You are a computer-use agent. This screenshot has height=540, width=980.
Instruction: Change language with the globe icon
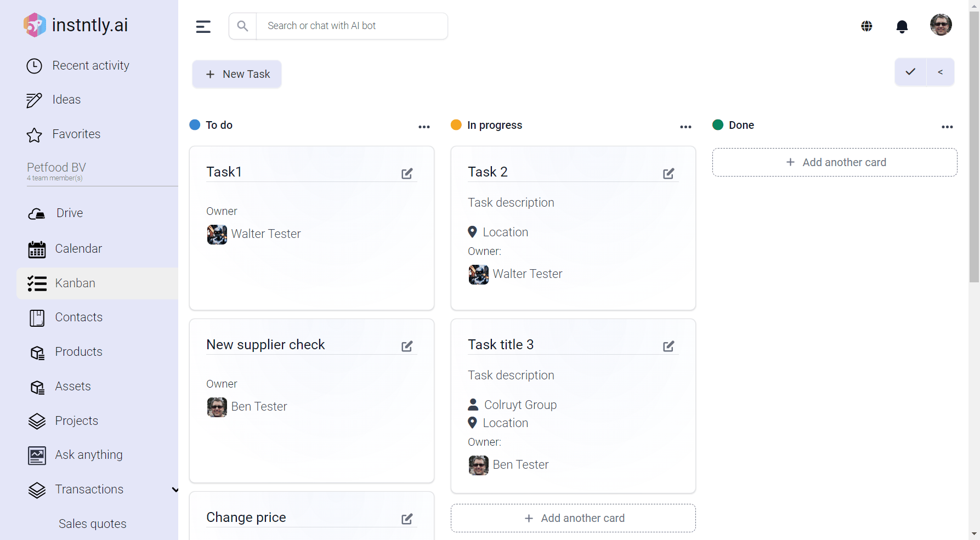point(866,26)
